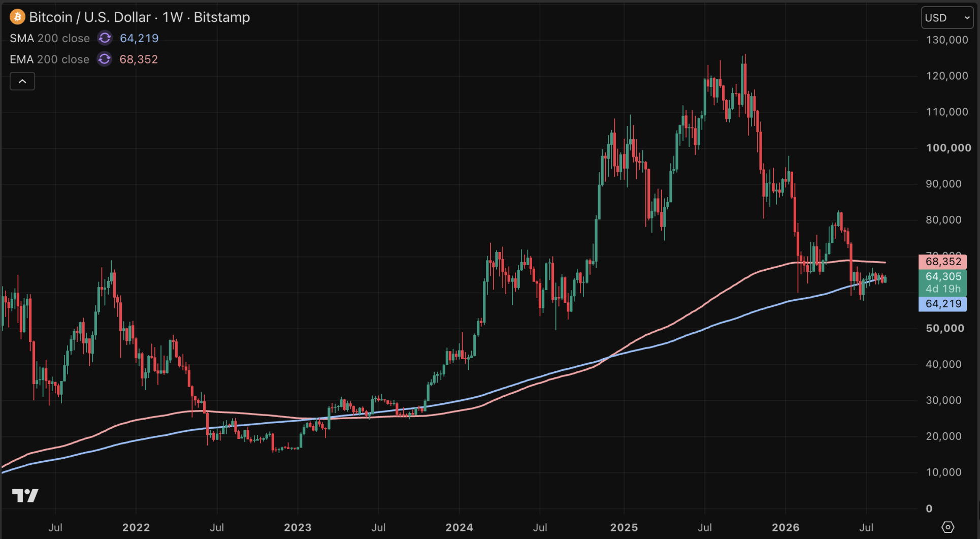Click the 40,000 price axis label
The image size is (980, 539).
[943, 364]
